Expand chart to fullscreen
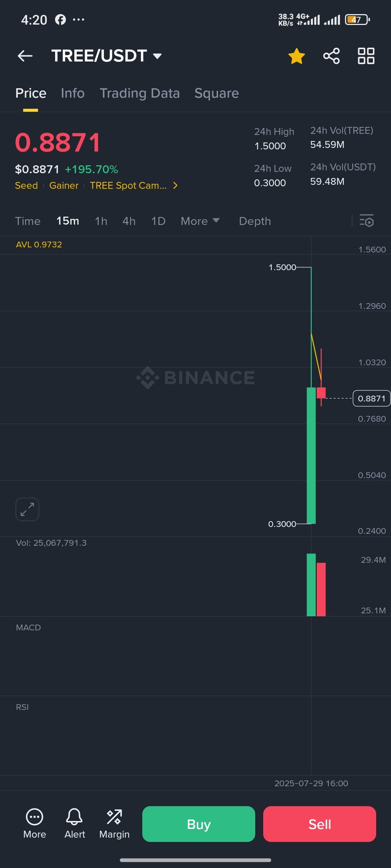This screenshot has height=868, width=391. [28, 509]
